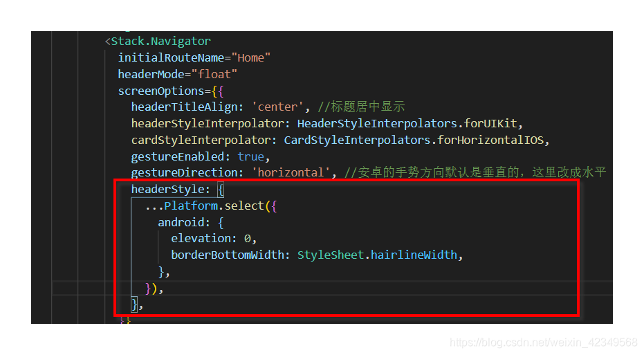Click the green comment after 'center'
The width and height of the screenshot is (644, 355).
361,107
